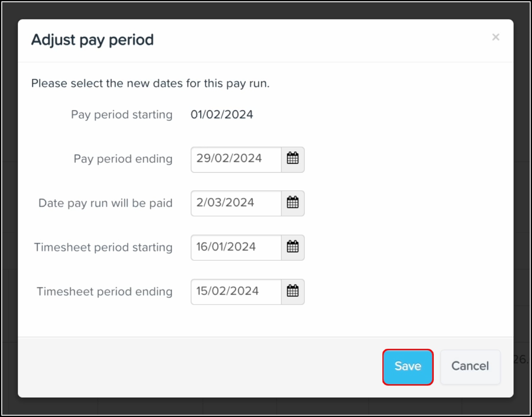This screenshot has width=532, height=417.
Task: Show date picker for Timesheet period ending
Action: click(x=293, y=292)
